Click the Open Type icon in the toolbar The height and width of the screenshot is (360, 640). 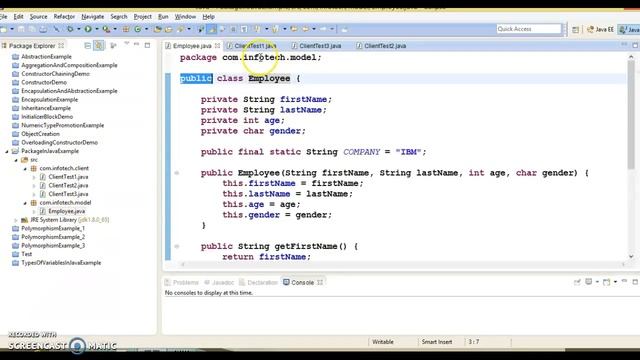point(158,29)
